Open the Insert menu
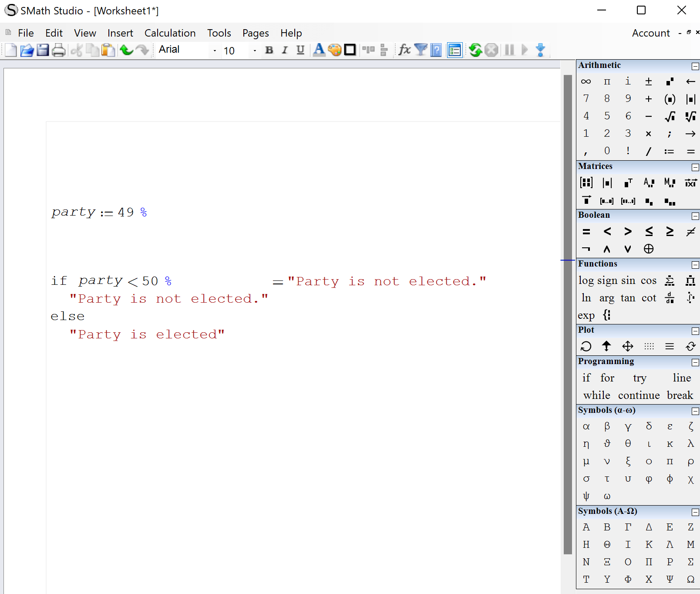The width and height of the screenshot is (700, 594). [120, 33]
